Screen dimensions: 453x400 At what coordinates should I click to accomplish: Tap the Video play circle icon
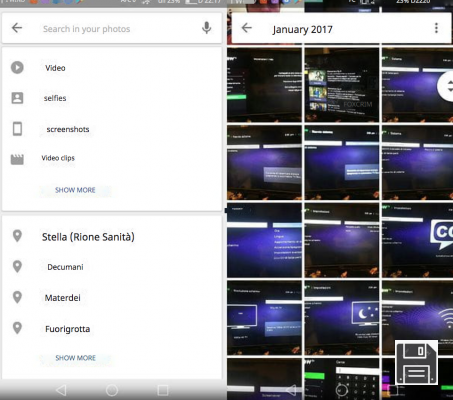point(17,67)
